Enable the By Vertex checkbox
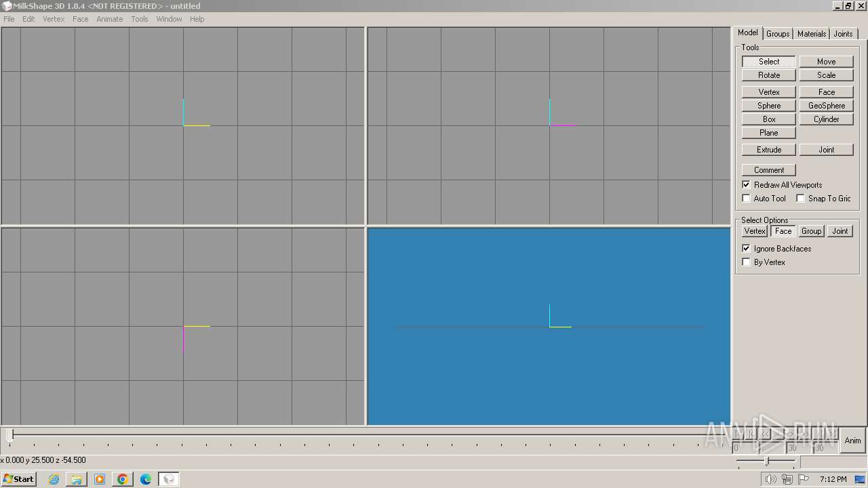This screenshot has width=868, height=488. [x=747, y=262]
